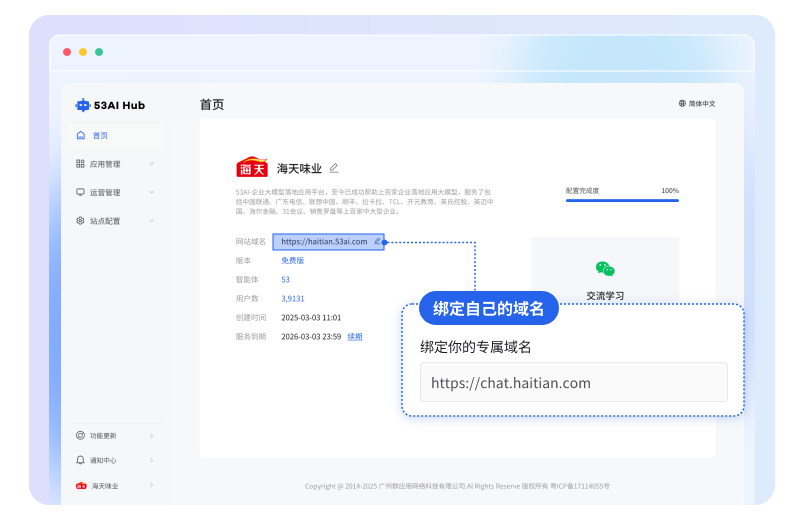
Task: Expand the 站点配置 section arrow
Action: (x=152, y=221)
